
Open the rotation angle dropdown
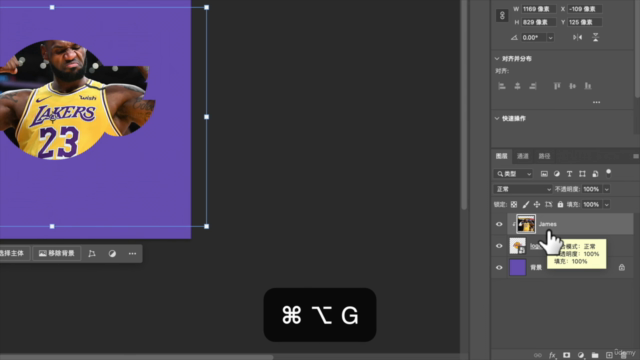550,38
